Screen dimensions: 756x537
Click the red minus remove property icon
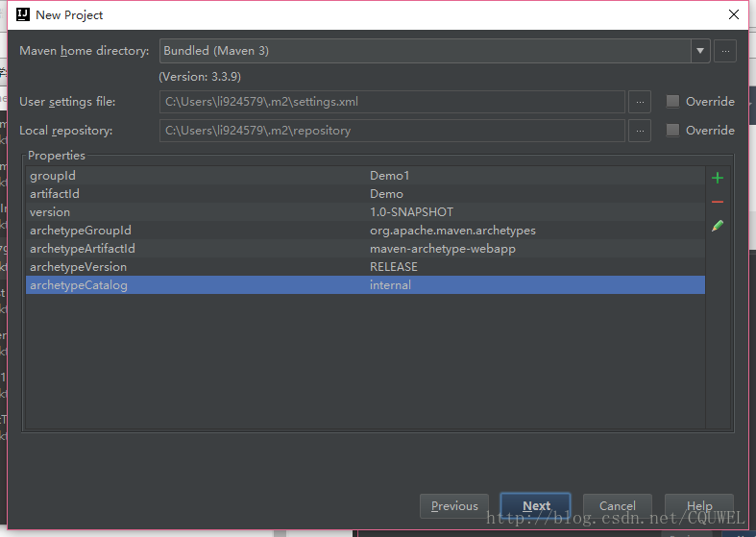pos(717,202)
